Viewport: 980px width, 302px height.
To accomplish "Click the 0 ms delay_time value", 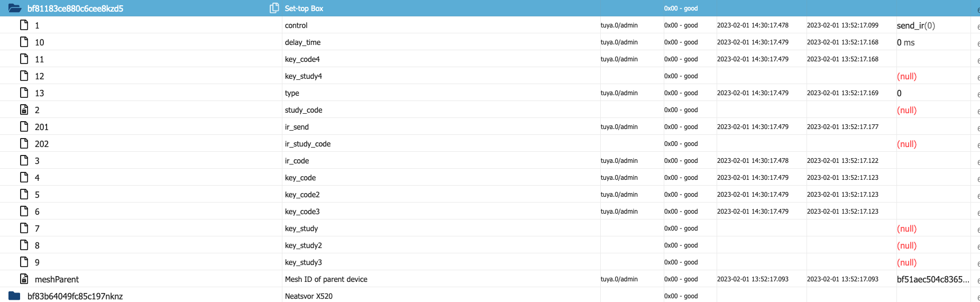I will (x=905, y=42).
